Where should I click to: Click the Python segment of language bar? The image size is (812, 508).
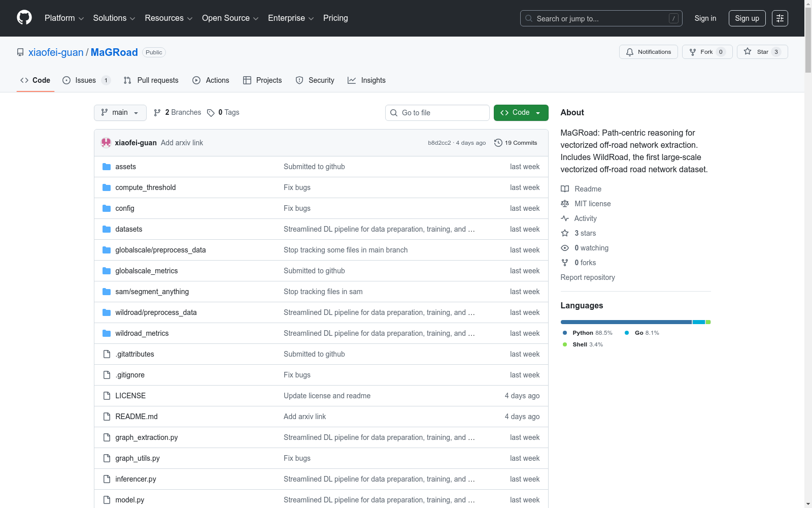click(x=626, y=322)
